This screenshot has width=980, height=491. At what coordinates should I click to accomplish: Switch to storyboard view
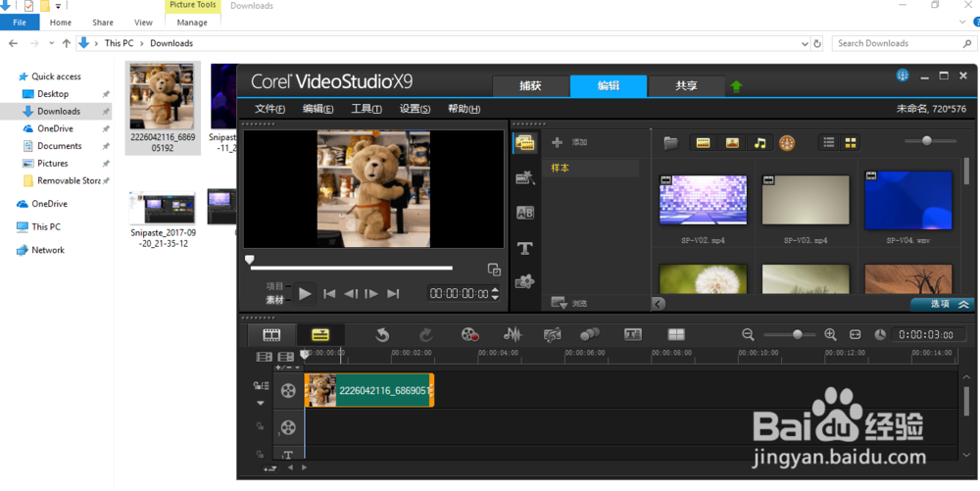click(x=271, y=335)
